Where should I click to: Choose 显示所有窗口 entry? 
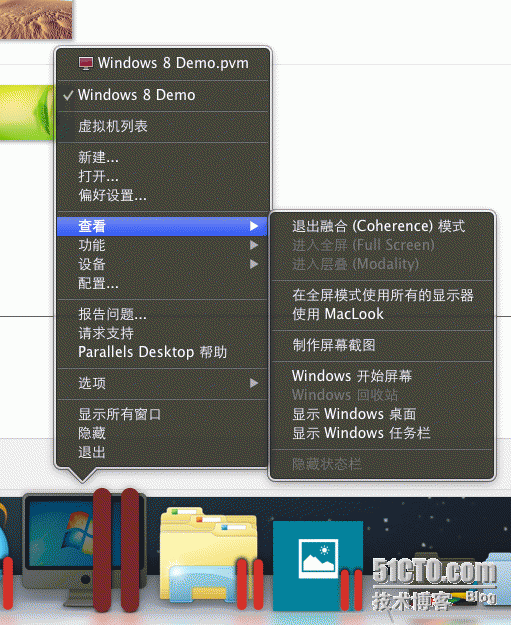tap(163, 415)
